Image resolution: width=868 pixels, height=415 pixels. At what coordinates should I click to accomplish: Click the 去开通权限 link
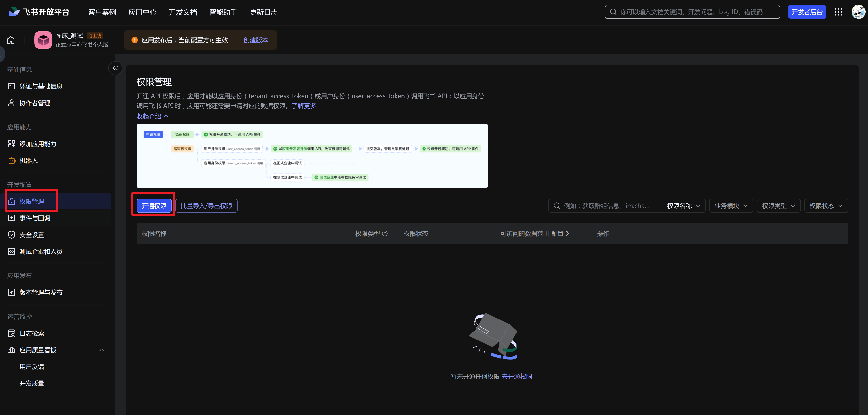click(517, 376)
